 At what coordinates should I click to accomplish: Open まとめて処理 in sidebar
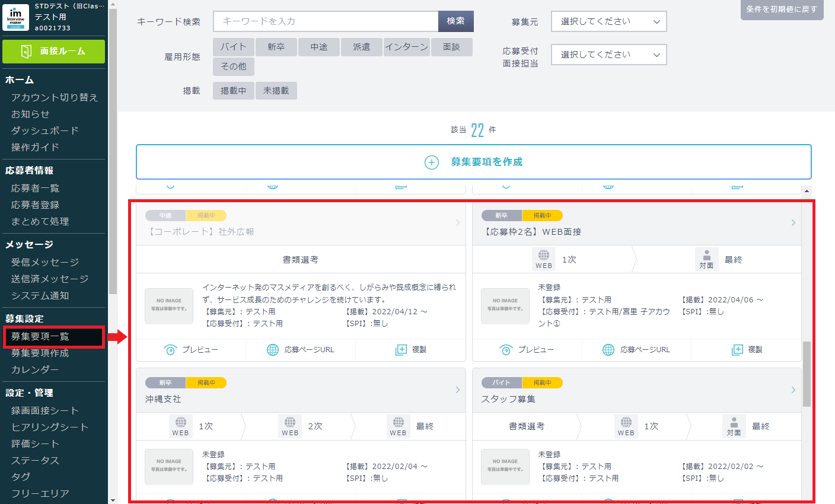point(40,221)
